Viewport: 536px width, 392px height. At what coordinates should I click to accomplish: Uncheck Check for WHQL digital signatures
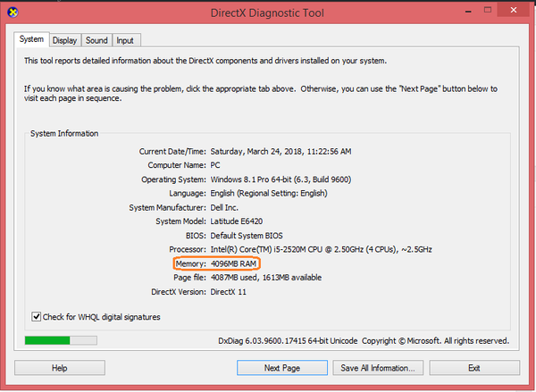click(37, 316)
